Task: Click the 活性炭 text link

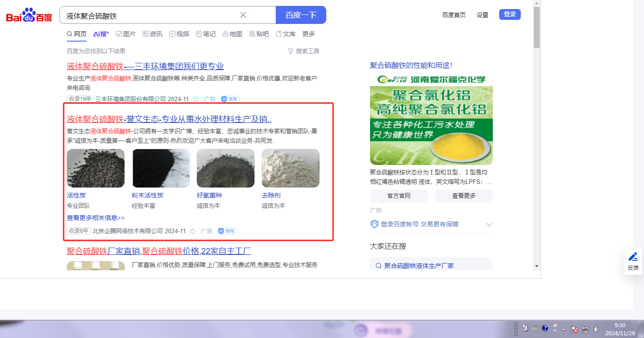Action: [x=76, y=195]
